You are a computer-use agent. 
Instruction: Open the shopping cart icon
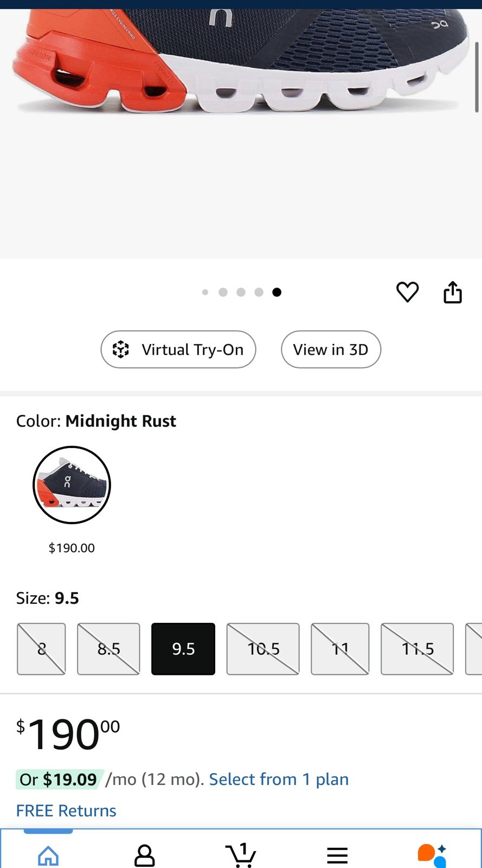[241, 855]
